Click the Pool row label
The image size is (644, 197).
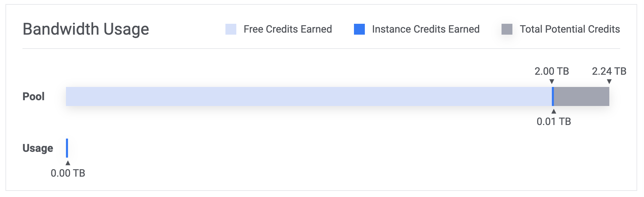(x=34, y=96)
